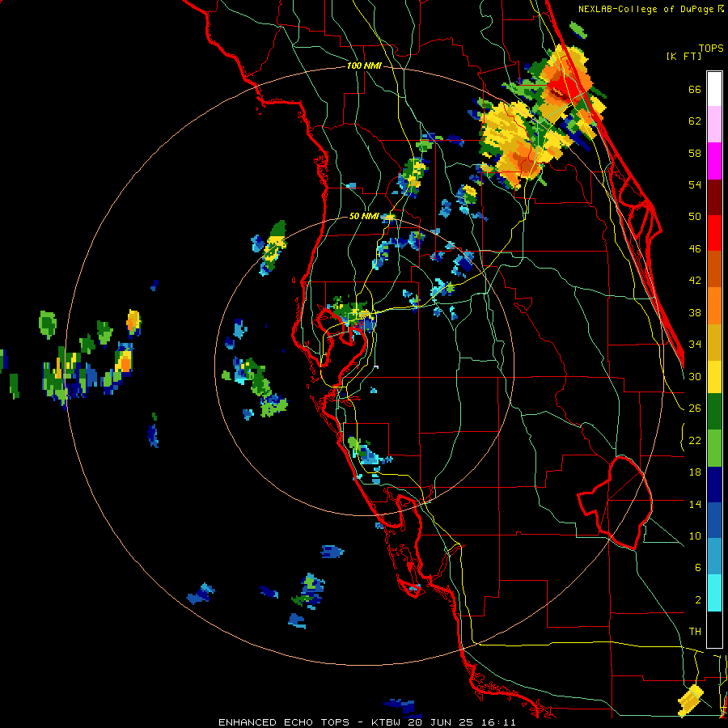This screenshot has width=728, height=728.
Task: Select the medium blue legend swatch
Action: tap(714, 520)
